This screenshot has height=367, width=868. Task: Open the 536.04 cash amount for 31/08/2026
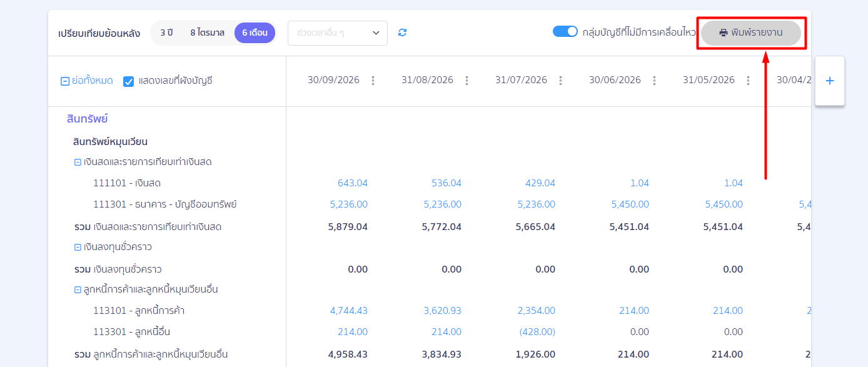(447, 183)
